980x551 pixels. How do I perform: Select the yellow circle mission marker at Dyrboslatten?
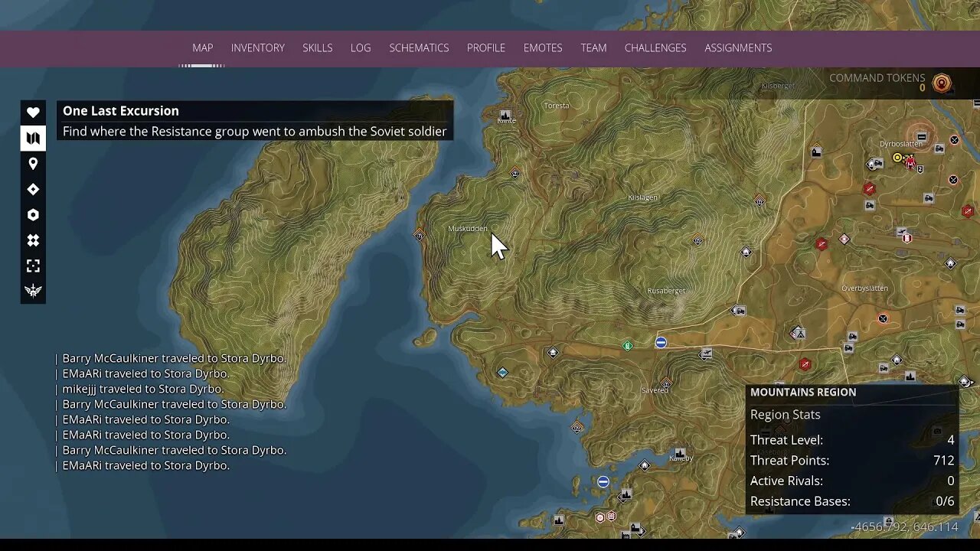(897, 158)
